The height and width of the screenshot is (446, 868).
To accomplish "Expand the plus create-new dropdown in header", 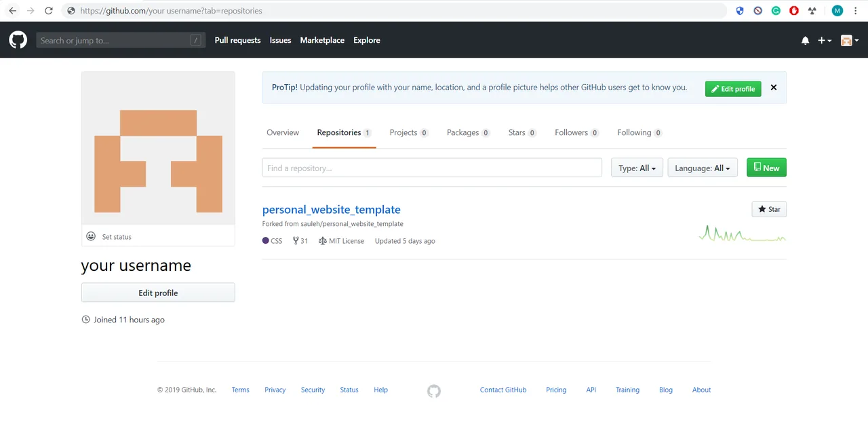I will 825,41.
